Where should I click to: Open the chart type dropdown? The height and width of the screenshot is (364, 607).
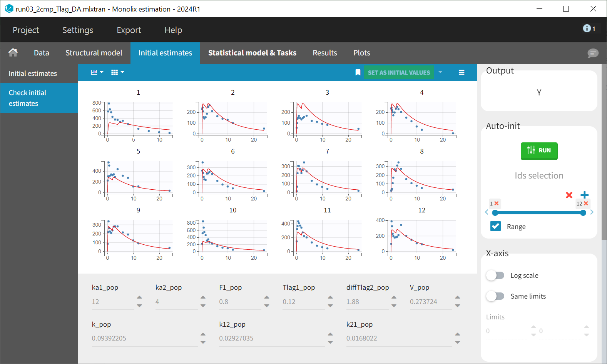pos(97,72)
